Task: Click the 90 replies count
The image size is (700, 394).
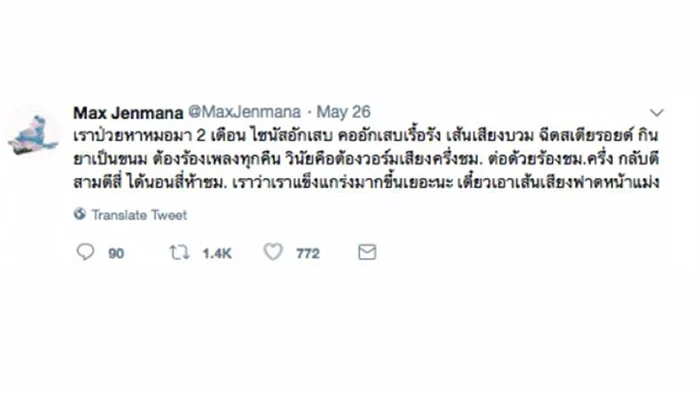Action: click(116, 253)
